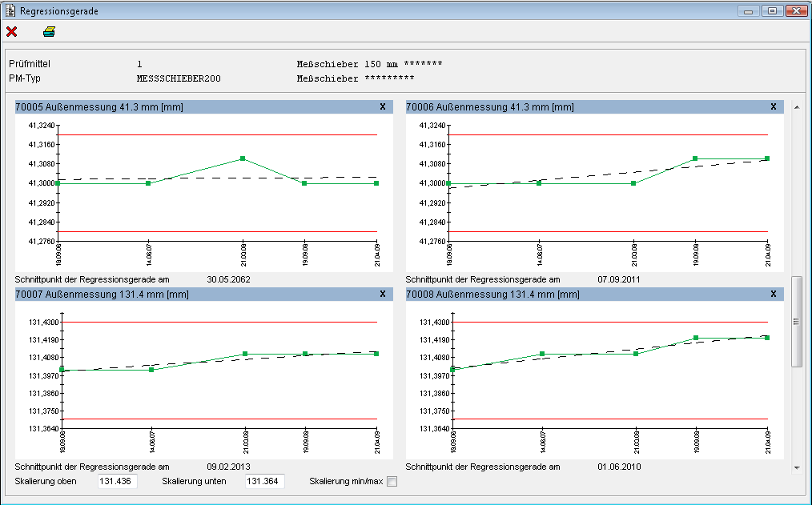Click the scrollbar down arrow
Screen dimensions: 812x505
797,467
